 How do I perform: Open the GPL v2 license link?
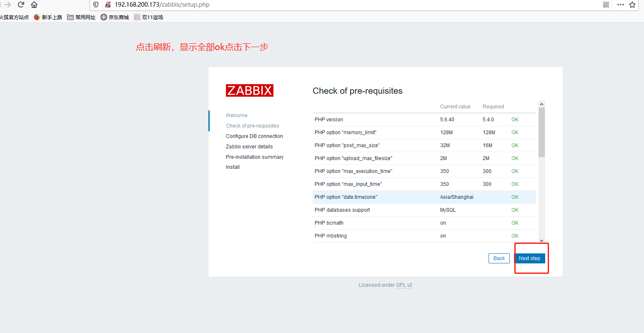click(404, 285)
